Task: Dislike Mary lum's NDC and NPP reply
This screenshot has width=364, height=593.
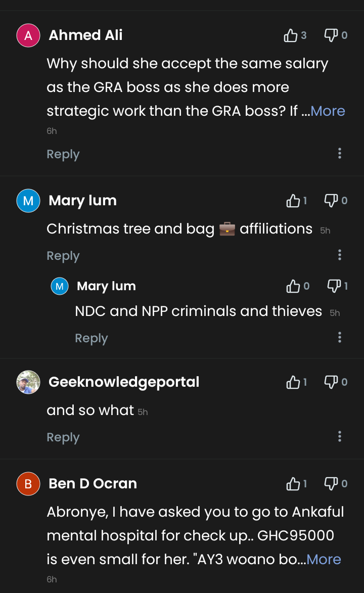Action: pos(334,286)
